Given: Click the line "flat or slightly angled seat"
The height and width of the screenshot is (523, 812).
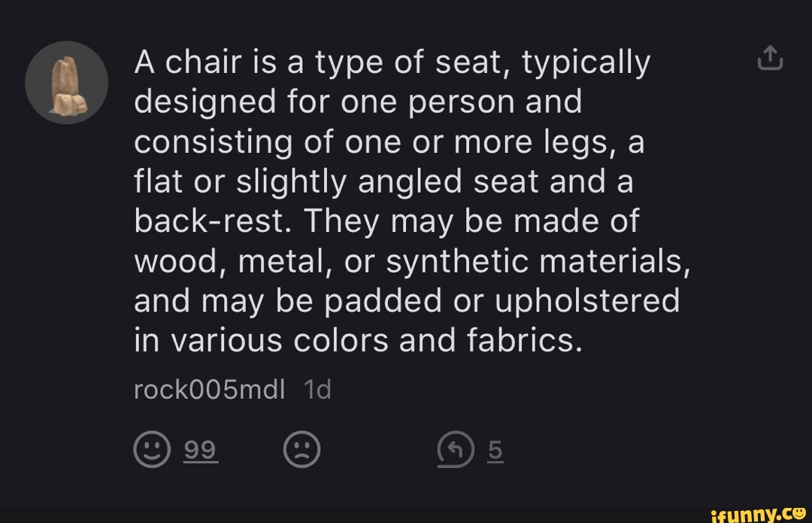Looking at the screenshot, I should coord(383,181).
